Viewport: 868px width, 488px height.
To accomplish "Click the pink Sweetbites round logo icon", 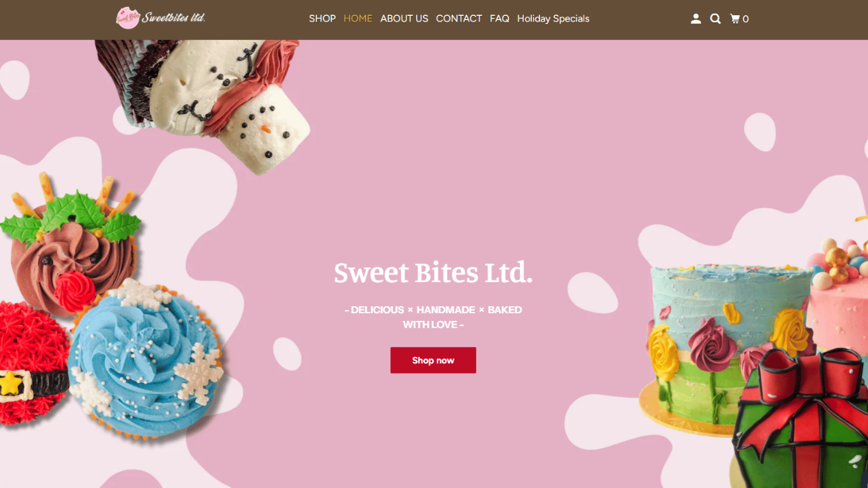I will [x=128, y=18].
